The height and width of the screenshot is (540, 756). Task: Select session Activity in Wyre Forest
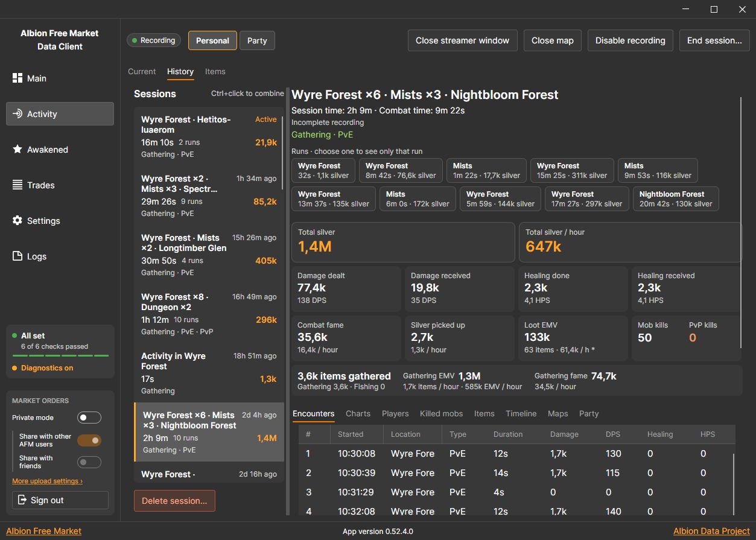pos(209,373)
